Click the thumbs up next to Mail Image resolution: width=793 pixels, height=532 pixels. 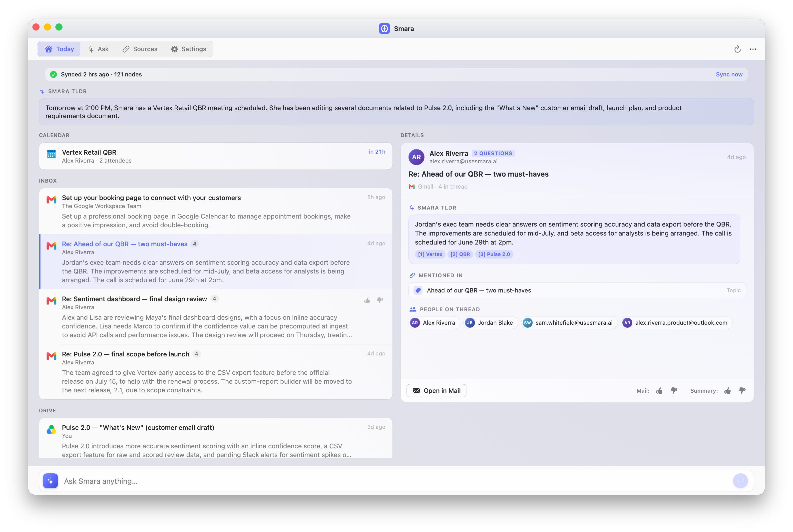659,391
